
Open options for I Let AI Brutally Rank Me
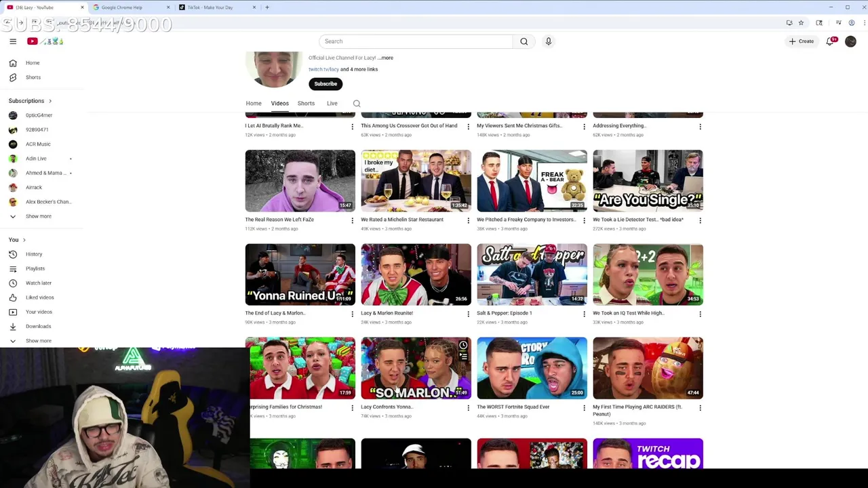point(352,126)
